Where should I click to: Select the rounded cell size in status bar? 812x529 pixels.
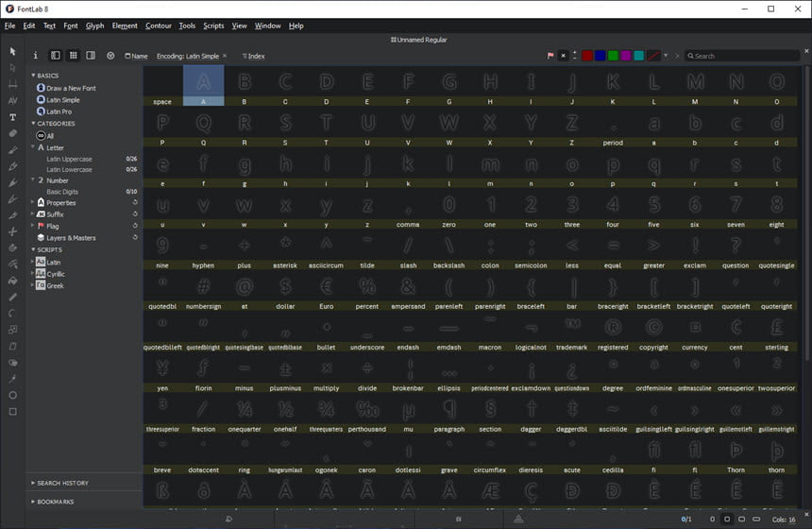741,520
